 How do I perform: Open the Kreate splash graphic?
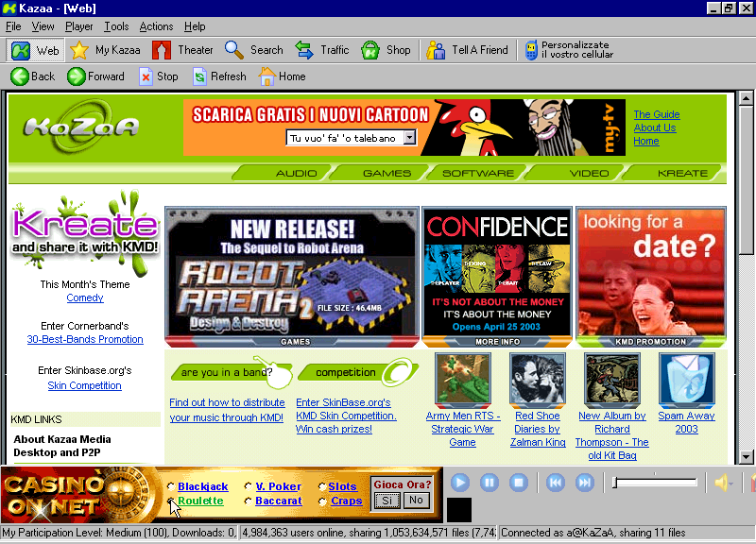pyautogui.click(x=85, y=232)
